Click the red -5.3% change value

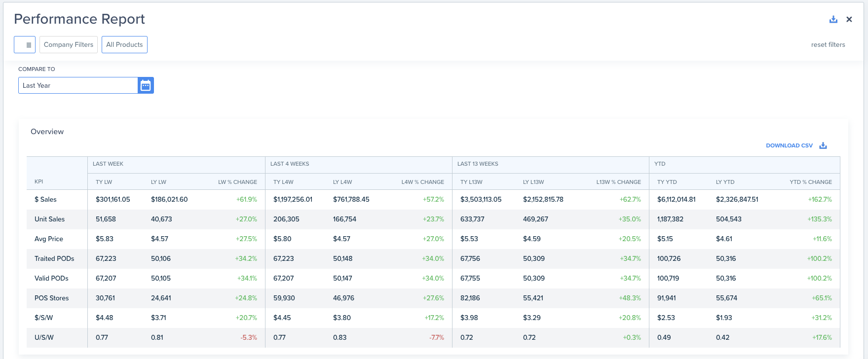249,337
